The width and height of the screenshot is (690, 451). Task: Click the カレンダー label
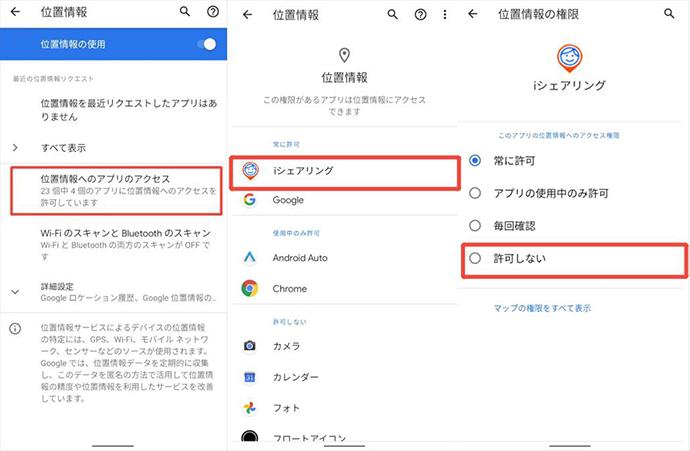(x=295, y=377)
